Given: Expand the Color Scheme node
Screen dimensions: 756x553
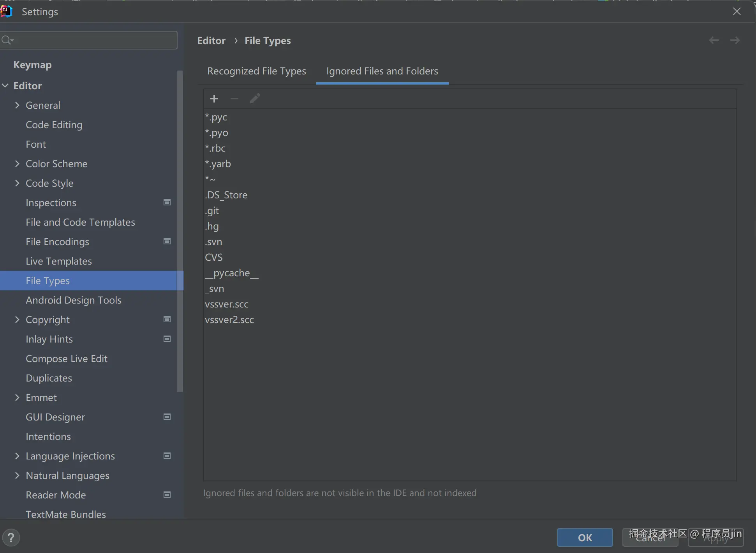Looking at the screenshot, I should pos(17,164).
